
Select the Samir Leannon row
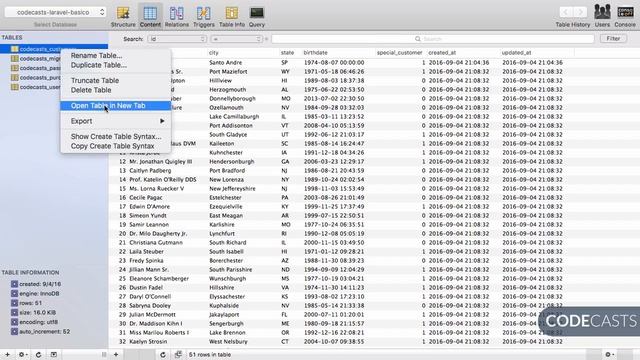[x=374, y=224]
